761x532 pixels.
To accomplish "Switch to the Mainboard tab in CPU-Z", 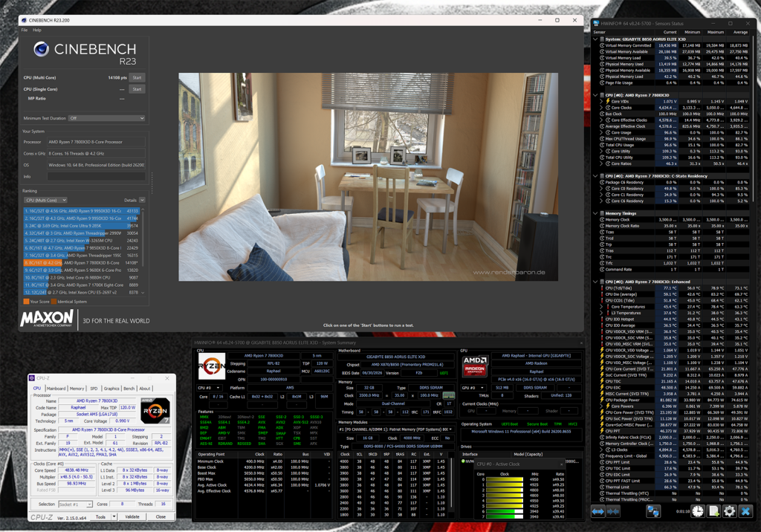I will [56, 389].
